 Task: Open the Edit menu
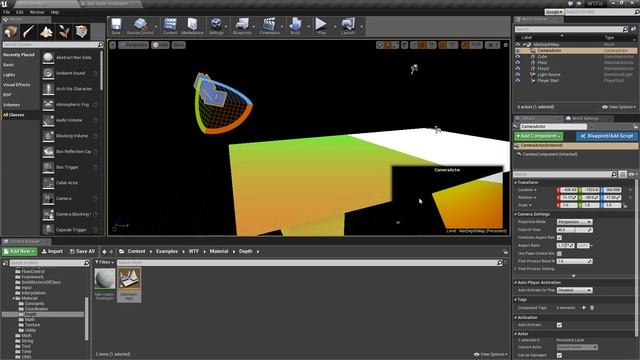pyautogui.click(x=20, y=12)
